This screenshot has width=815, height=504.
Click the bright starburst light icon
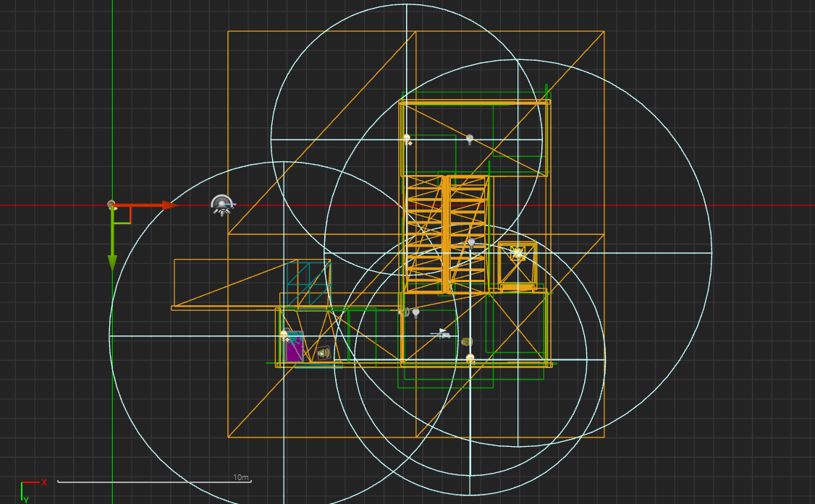(x=518, y=253)
